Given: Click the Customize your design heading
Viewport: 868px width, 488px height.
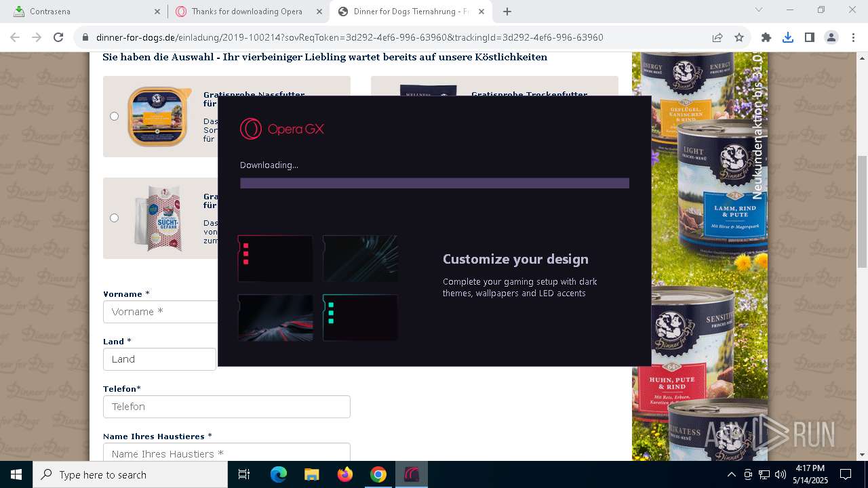Looking at the screenshot, I should coord(515,259).
